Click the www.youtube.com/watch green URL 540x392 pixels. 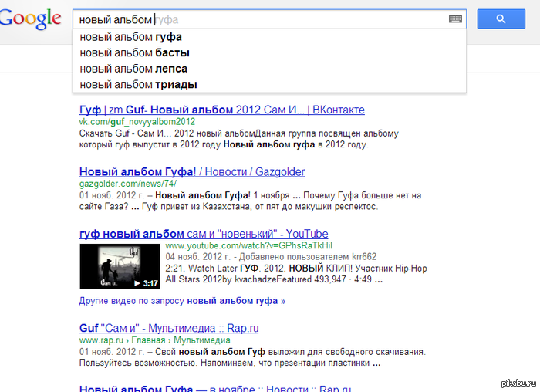click(x=248, y=245)
